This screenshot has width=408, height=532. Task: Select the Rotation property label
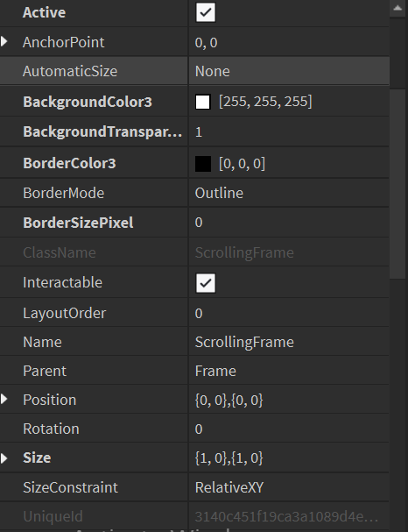point(51,429)
